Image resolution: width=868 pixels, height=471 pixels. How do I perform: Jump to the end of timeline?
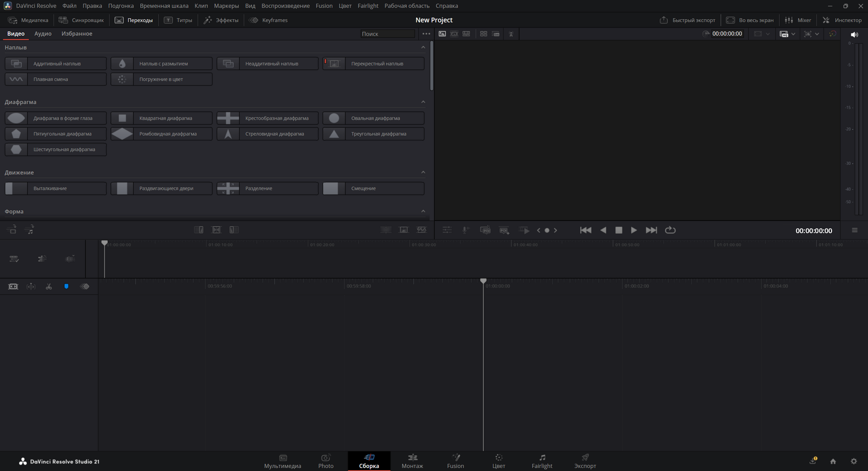651,230
